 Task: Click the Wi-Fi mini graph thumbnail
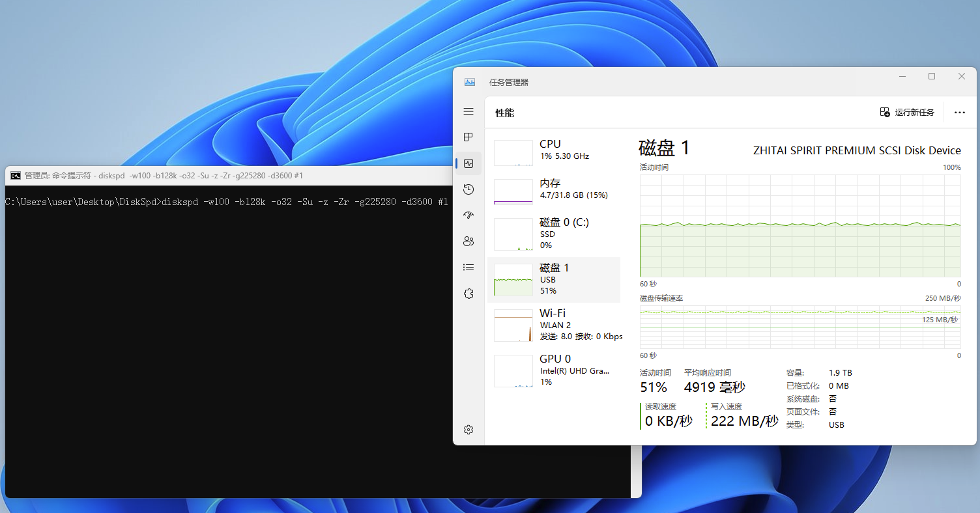513,326
